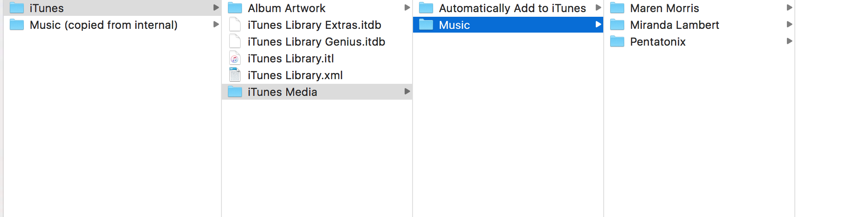Click the iTunes Media folder icon

tap(235, 92)
